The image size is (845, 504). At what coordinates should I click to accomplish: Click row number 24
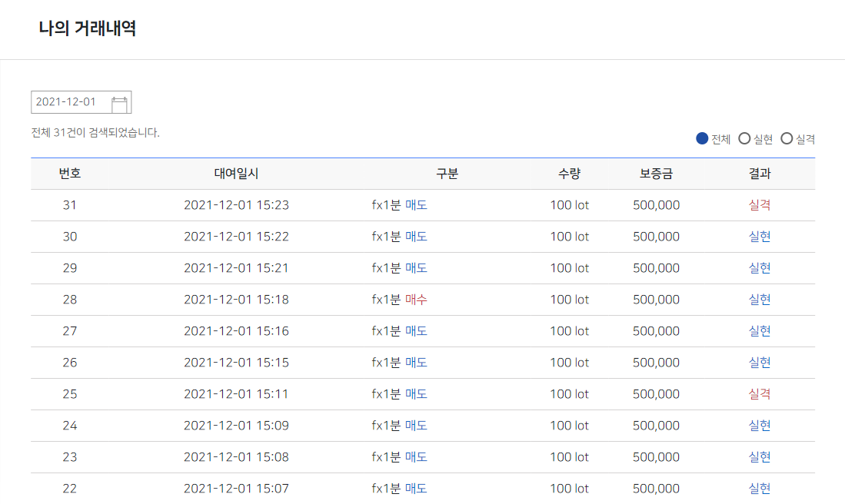tap(69, 426)
